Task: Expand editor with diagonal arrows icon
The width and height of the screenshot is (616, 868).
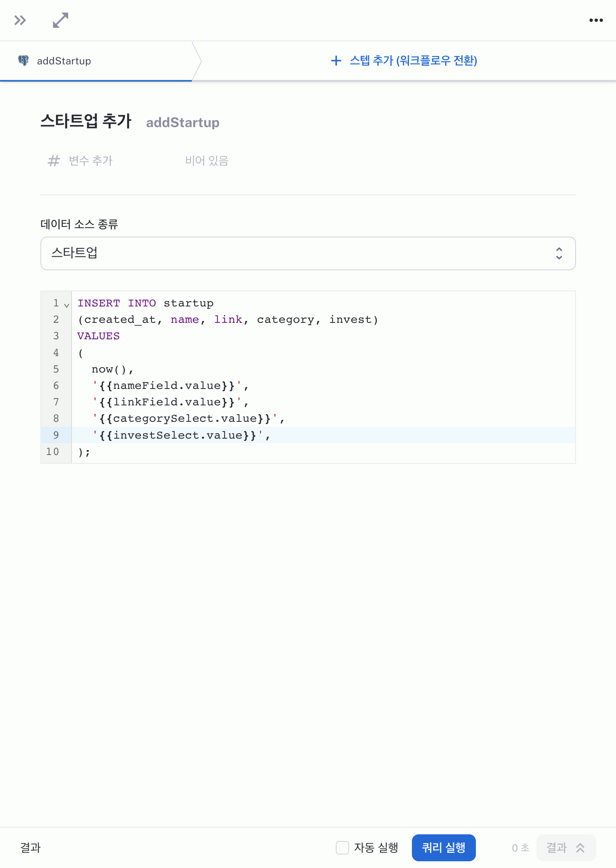Action: coord(61,20)
